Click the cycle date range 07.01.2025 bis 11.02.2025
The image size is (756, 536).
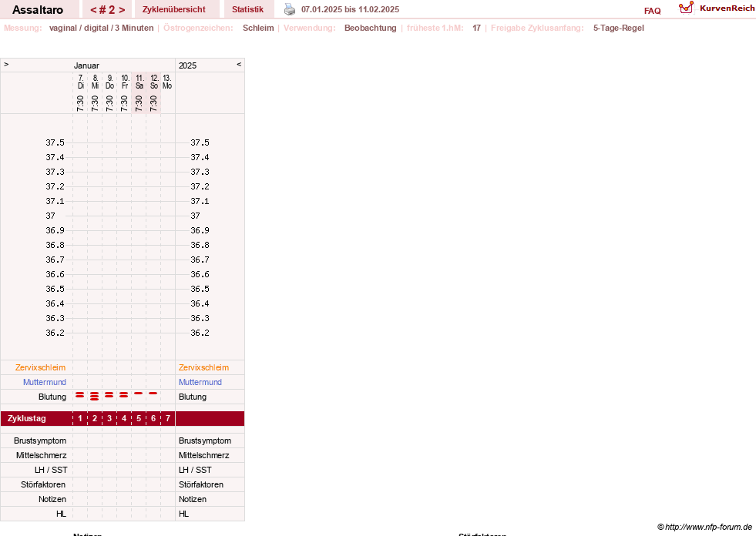coord(350,10)
